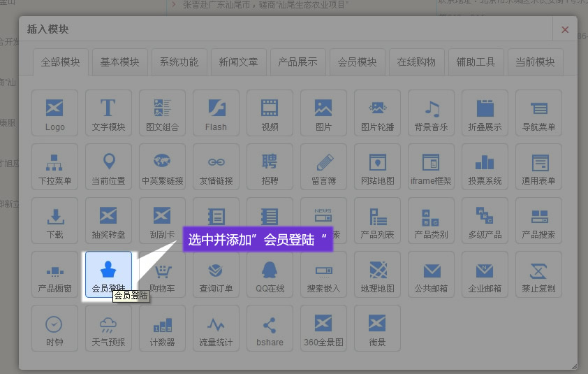Choose the QQ在线 module icon

point(270,275)
